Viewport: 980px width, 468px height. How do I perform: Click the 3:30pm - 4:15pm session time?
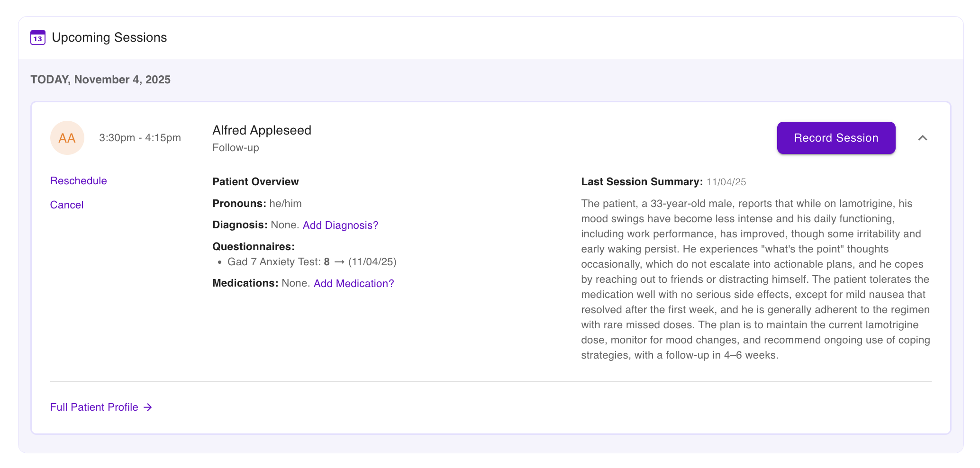click(x=140, y=138)
